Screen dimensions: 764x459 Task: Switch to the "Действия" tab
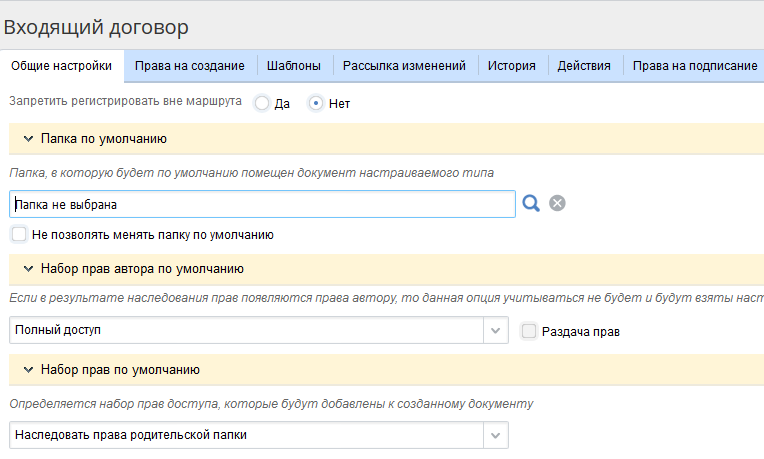pos(584,66)
